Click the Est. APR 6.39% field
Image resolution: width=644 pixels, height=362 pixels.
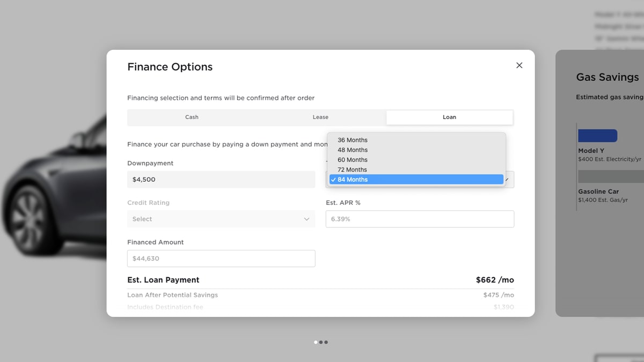coord(420,219)
